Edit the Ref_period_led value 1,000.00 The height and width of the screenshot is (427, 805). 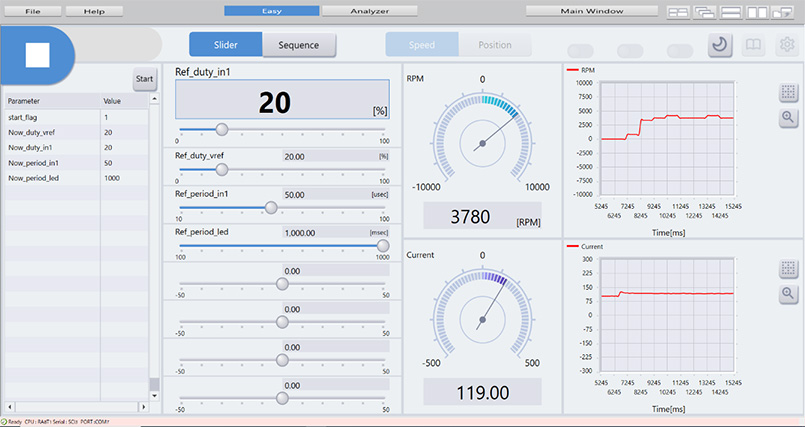[x=336, y=233]
